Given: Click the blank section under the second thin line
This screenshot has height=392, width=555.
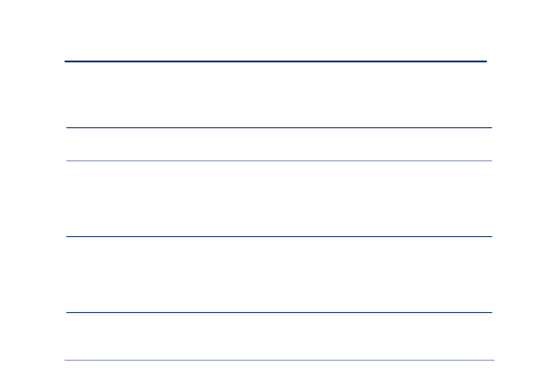Looking at the screenshot, I should [x=279, y=198].
